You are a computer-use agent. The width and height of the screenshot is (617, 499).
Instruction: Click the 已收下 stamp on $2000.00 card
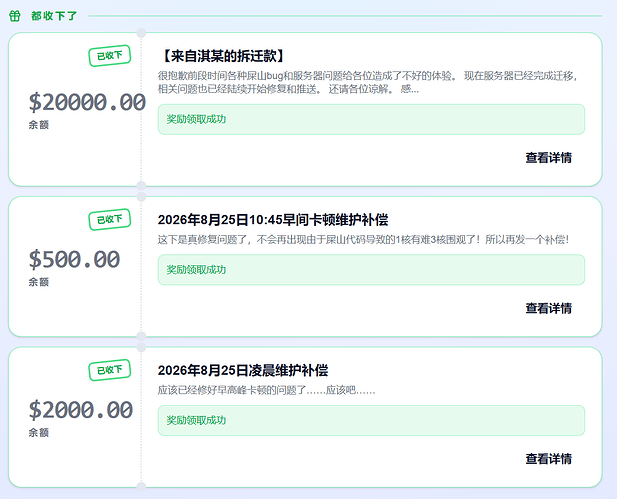(110, 370)
